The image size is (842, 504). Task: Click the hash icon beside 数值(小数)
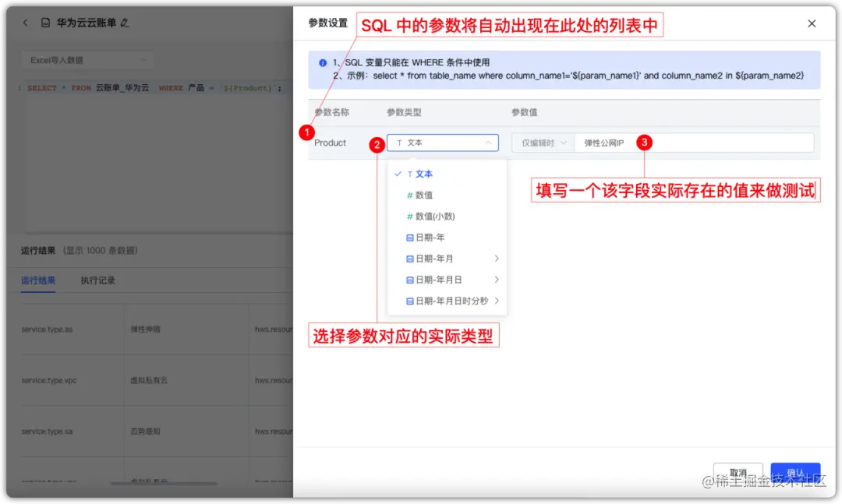point(410,217)
